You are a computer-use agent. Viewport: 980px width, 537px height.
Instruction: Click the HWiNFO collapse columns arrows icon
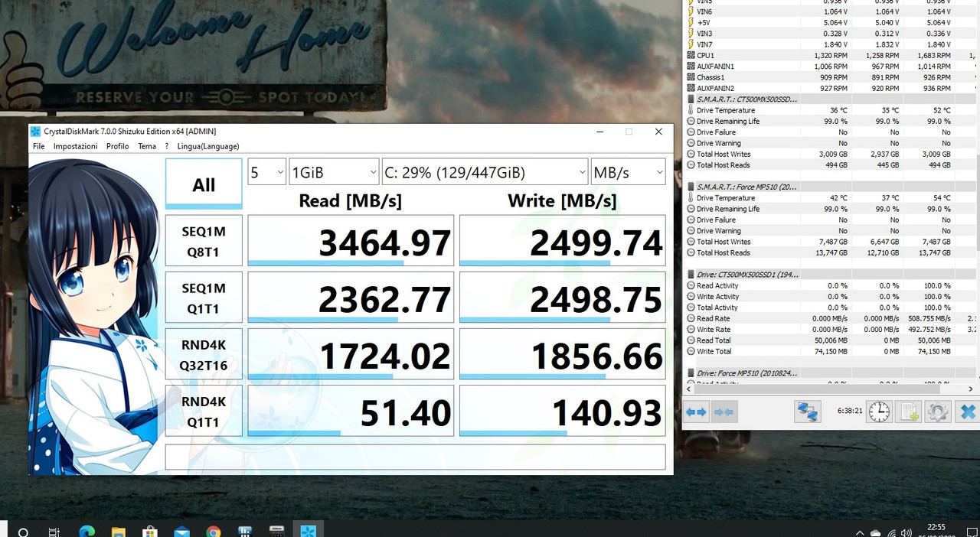[x=724, y=412]
